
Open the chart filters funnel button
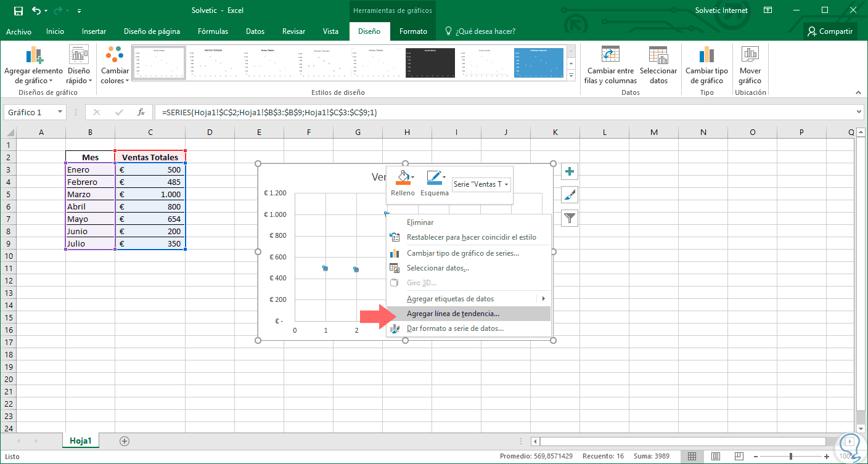point(570,218)
